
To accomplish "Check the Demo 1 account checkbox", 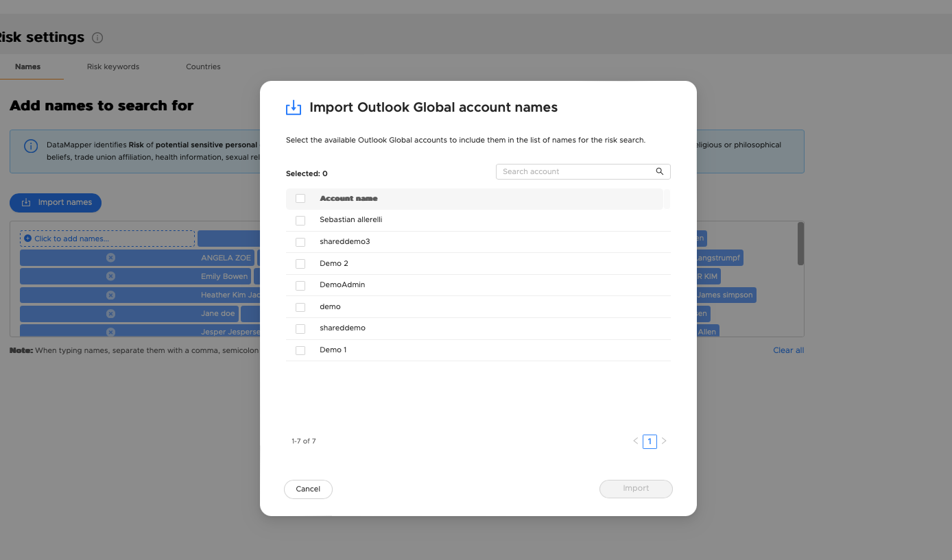I will [x=300, y=351].
